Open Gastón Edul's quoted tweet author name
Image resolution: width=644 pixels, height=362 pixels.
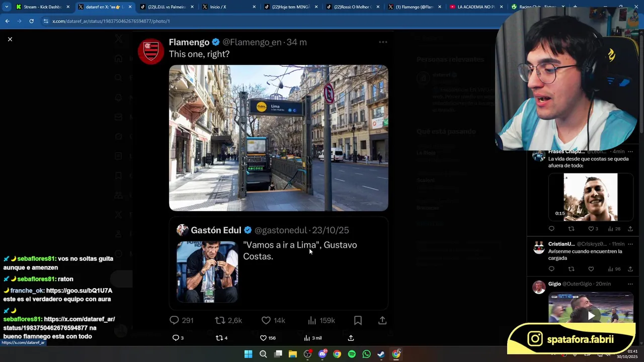[216, 230]
